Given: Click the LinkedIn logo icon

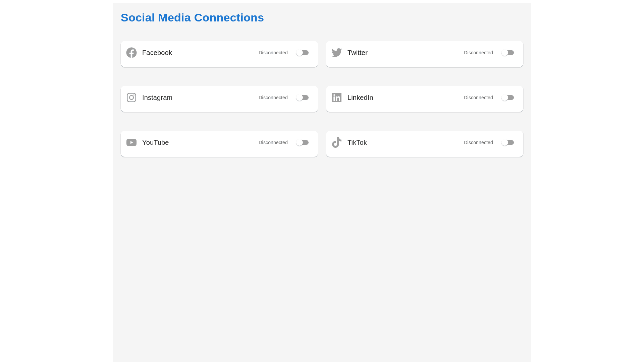Looking at the screenshot, I should [337, 98].
